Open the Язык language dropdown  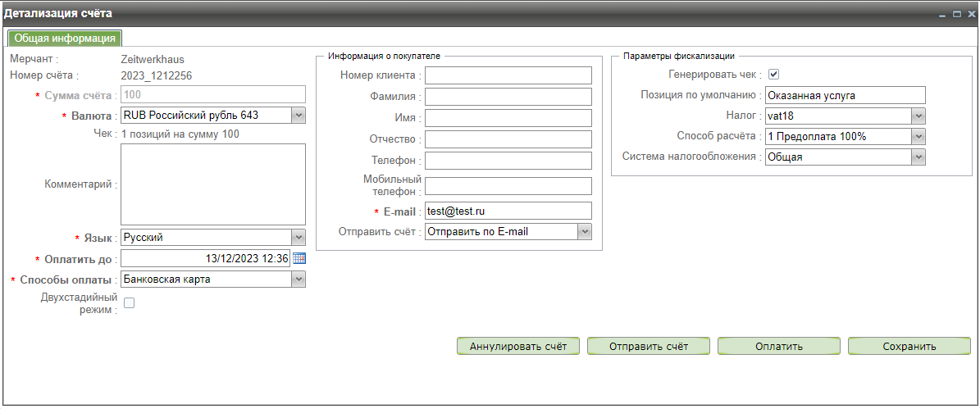(299, 238)
